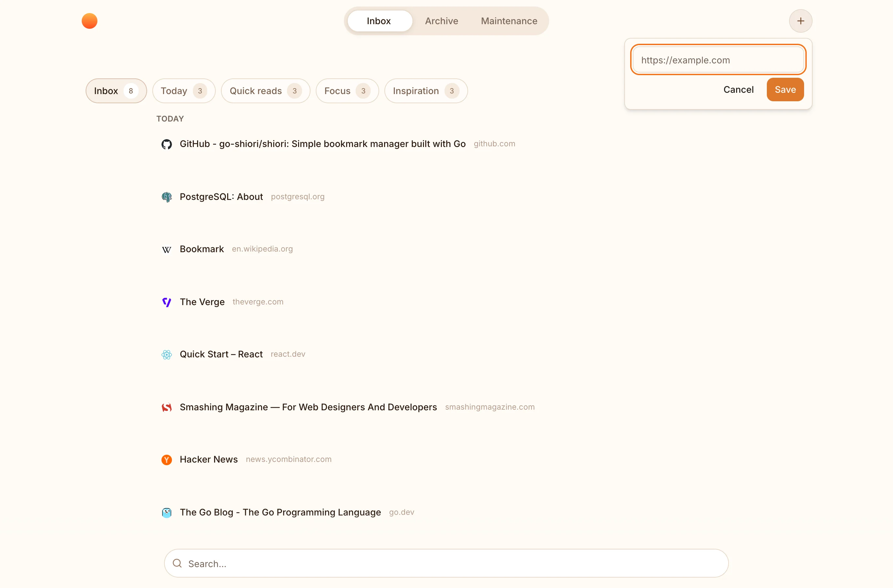The width and height of the screenshot is (893, 588).
Task: Click the postgresql.org domain label
Action: pyautogui.click(x=297, y=197)
